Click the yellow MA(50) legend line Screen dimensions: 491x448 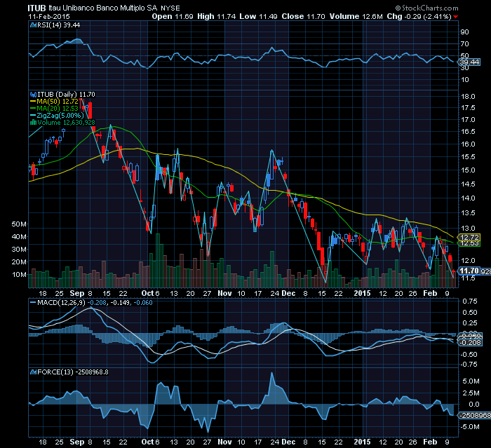(33, 102)
